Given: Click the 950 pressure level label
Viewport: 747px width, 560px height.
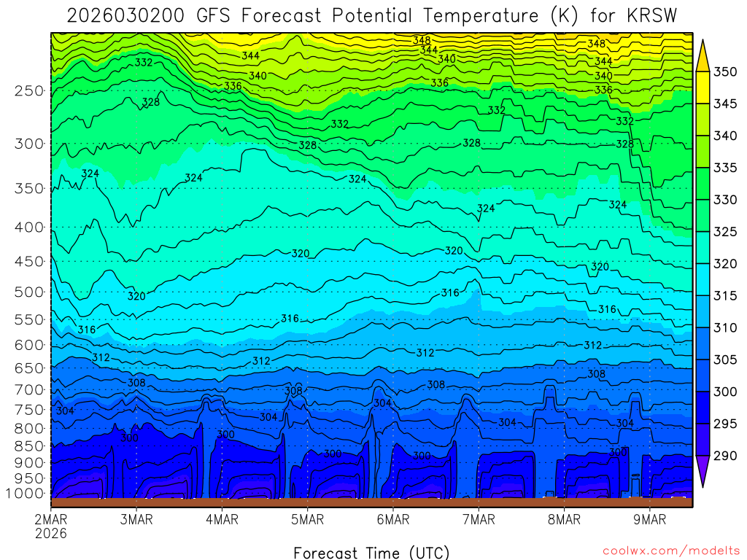Looking at the screenshot, I should click(29, 478).
